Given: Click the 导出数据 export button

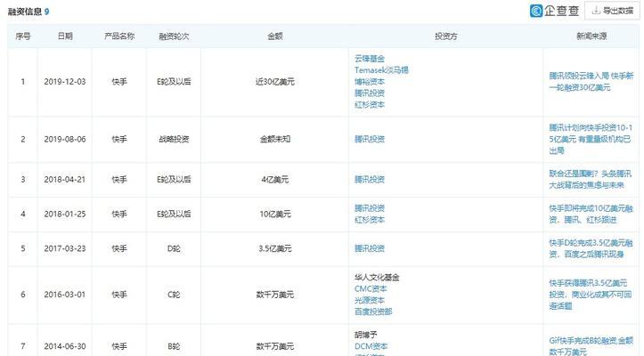Looking at the screenshot, I should [612, 11].
